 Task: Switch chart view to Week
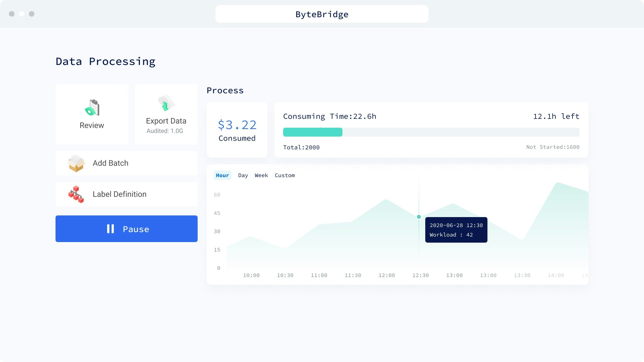(261, 175)
